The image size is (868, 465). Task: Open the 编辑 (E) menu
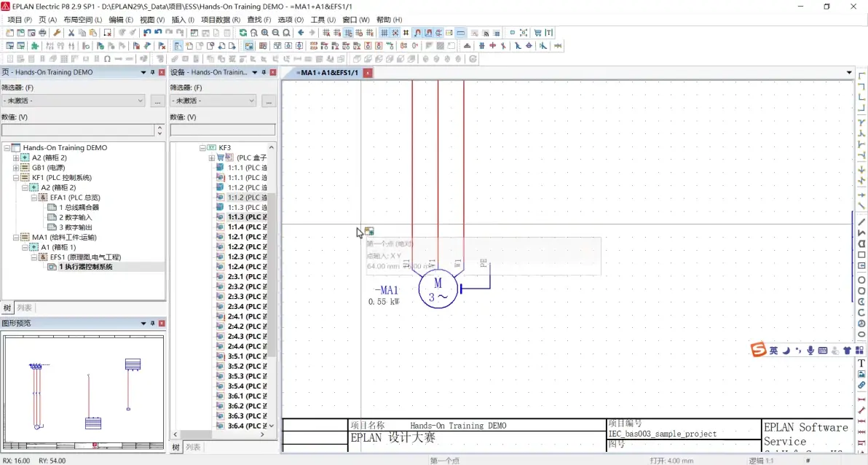(121, 20)
